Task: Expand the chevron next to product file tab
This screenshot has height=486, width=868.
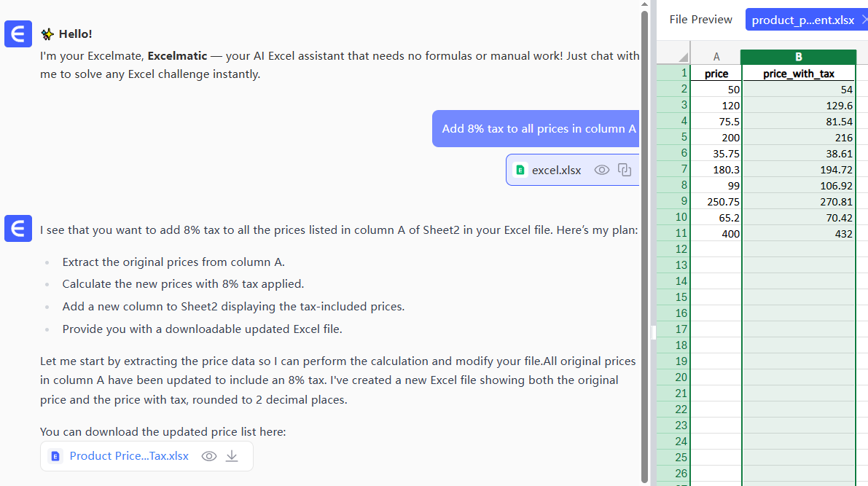Action: point(864,20)
